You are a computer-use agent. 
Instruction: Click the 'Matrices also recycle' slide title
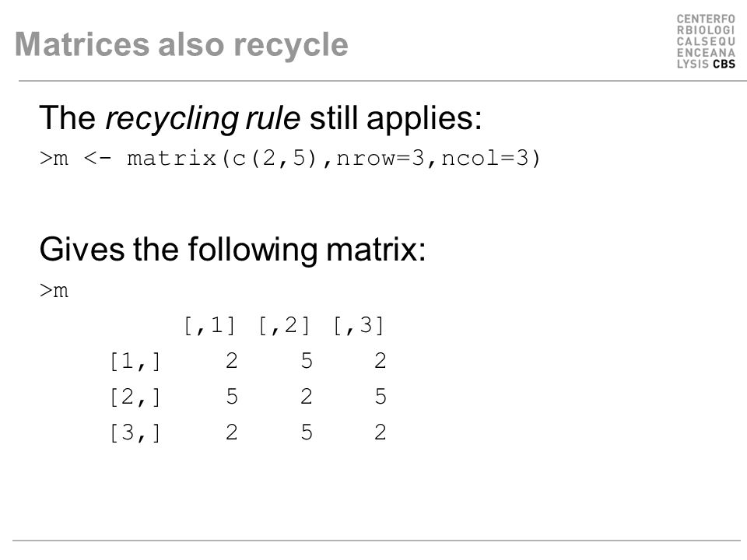181,44
